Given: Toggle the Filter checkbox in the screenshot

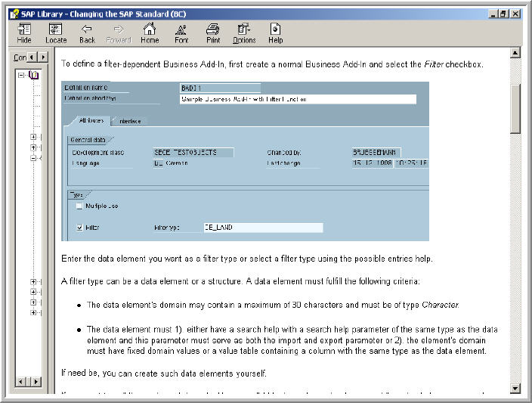Looking at the screenshot, I should tap(79, 228).
